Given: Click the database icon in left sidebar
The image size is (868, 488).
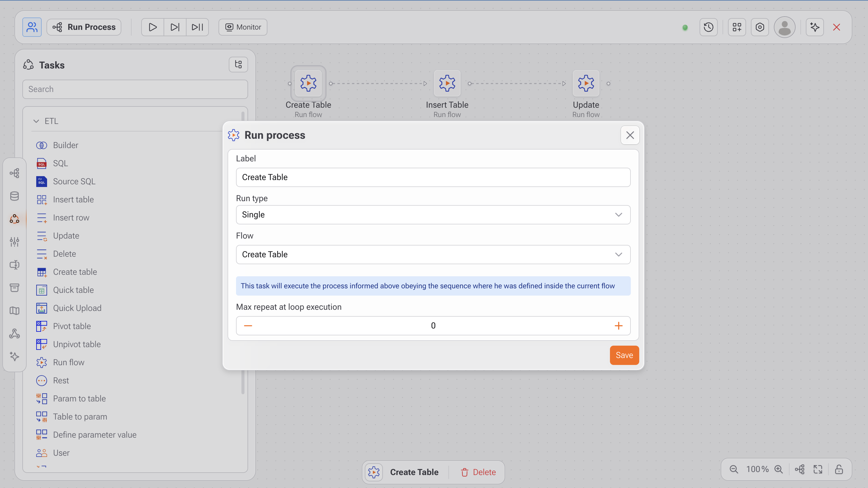Looking at the screenshot, I should (14, 196).
